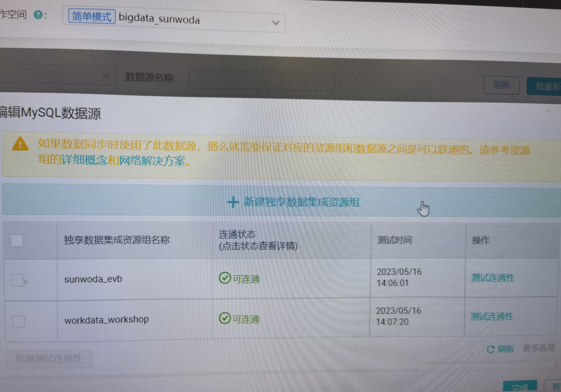
Task: Click the test time 2023/05/16 14:06:01
Action: pyautogui.click(x=399, y=277)
